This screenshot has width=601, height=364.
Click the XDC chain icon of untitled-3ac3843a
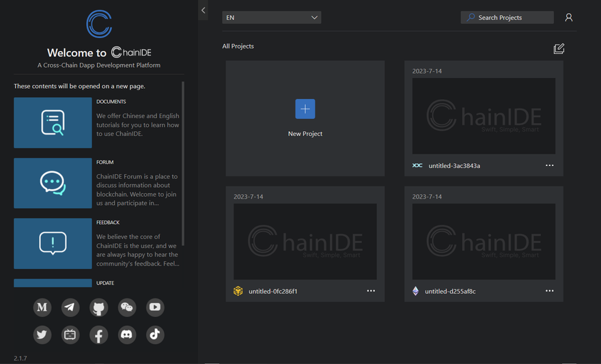point(417,165)
